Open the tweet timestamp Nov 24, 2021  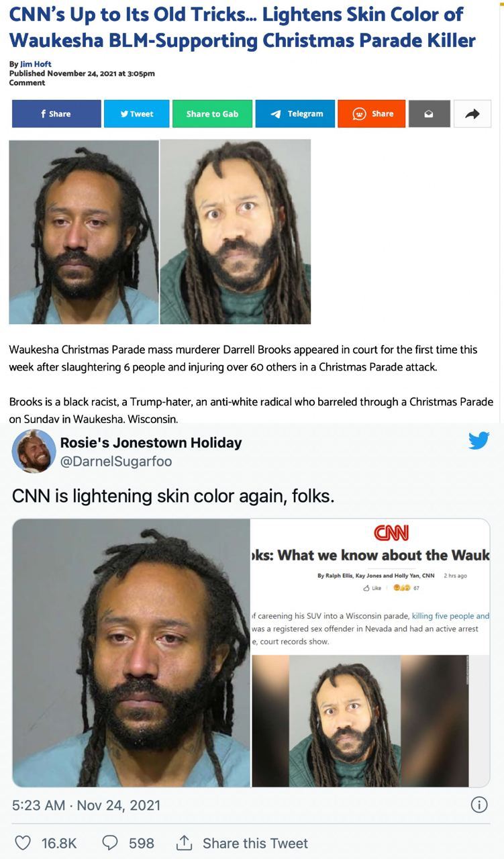[87, 805]
